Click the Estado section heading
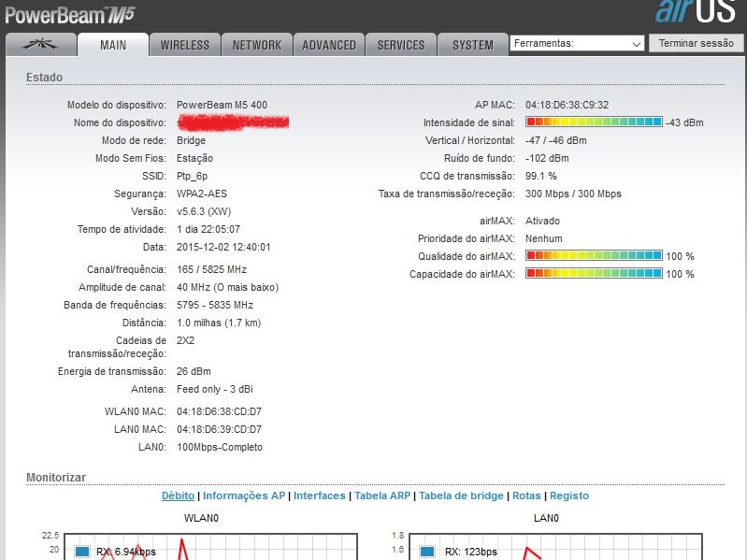 (x=44, y=78)
